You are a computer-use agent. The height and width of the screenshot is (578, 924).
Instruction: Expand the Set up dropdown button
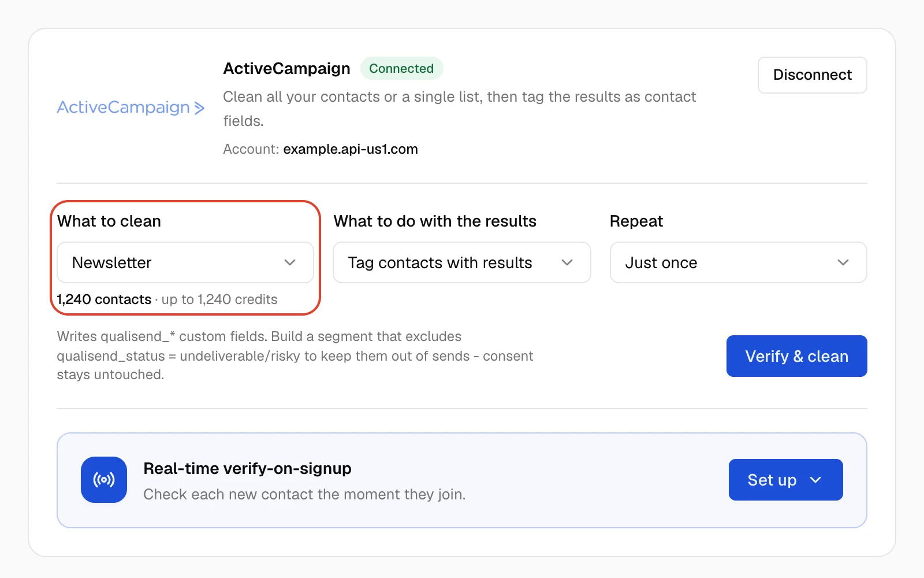(786, 480)
